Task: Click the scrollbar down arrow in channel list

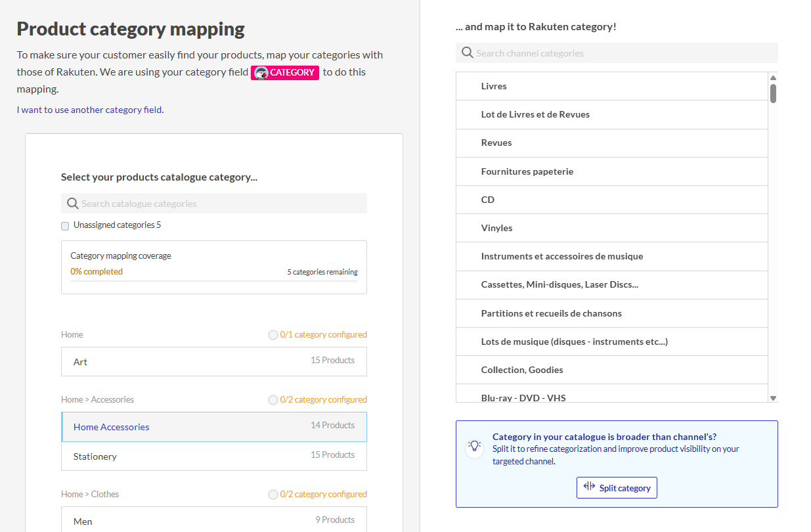Action: click(773, 398)
